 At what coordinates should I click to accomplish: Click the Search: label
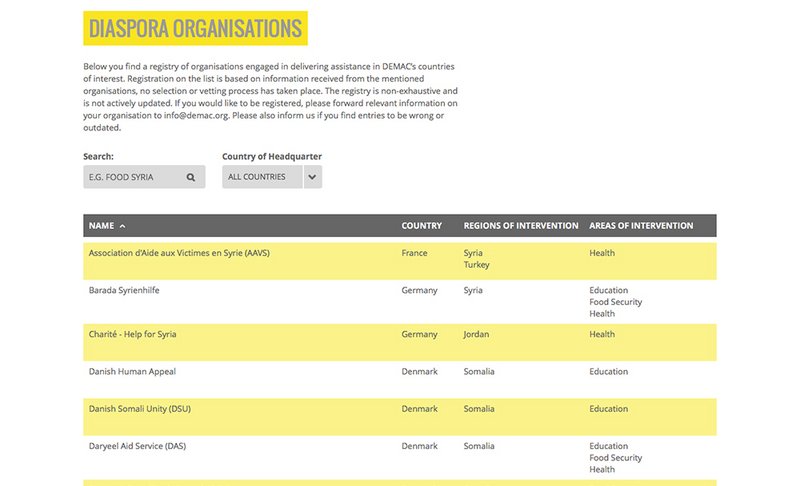[x=98, y=157]
